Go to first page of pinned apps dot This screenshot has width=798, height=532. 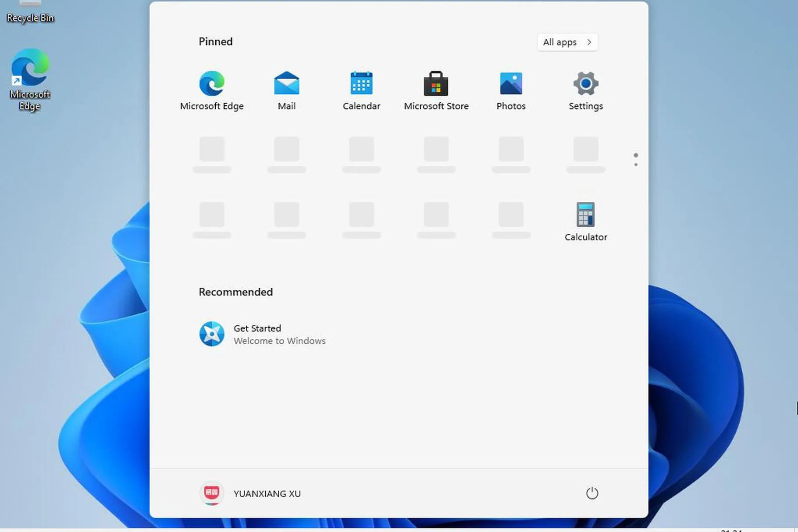coord(636,155)
